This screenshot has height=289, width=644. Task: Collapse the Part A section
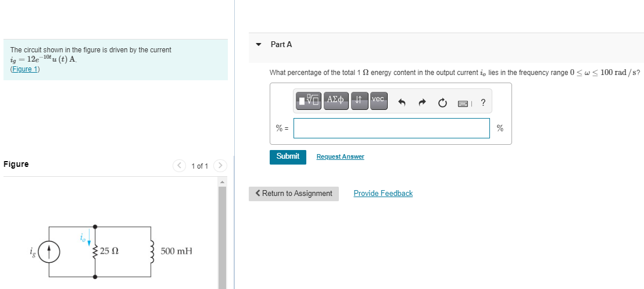click(x=258, y=44)
